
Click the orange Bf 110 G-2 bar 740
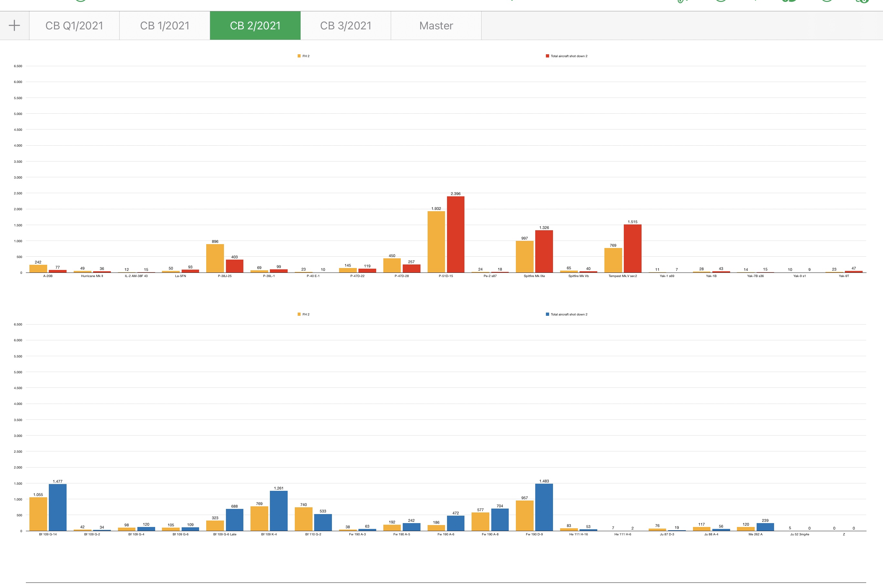[303, 519]
